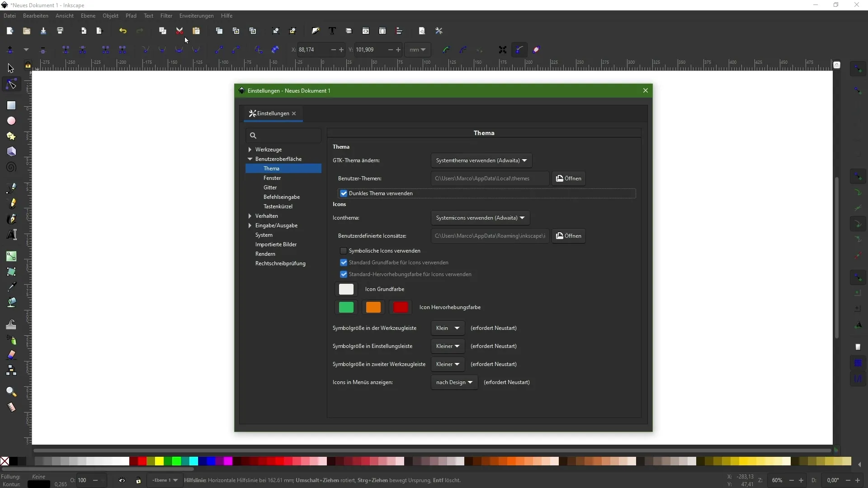Create a new document via toolbar

coord(10,31)
